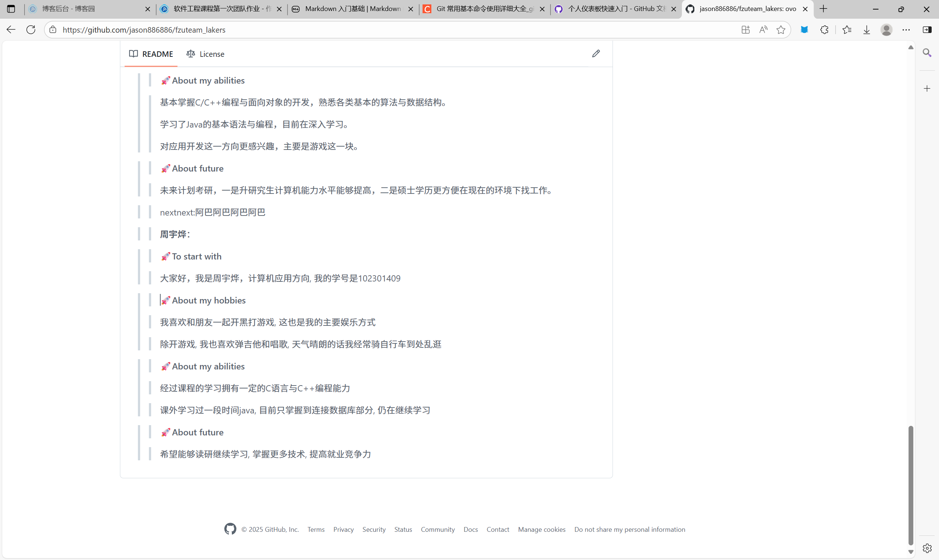This screenshot has height=560, width=939.
Task: Open Copilot from the toolbar
Action: click(805, 30)
